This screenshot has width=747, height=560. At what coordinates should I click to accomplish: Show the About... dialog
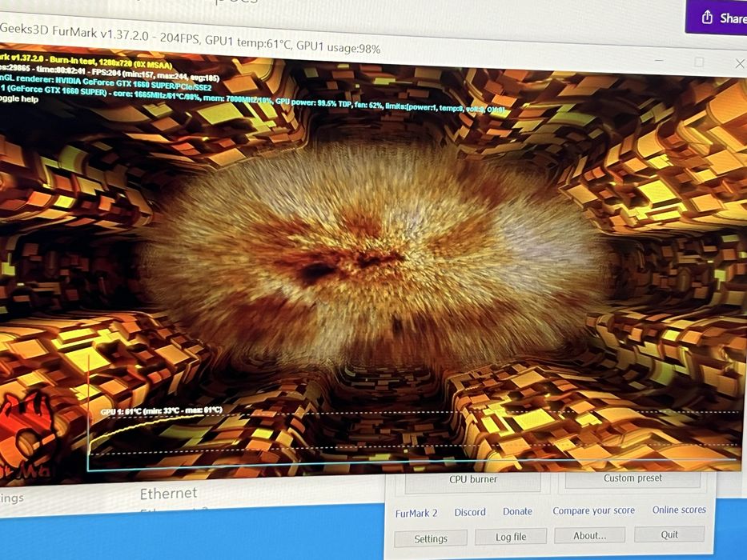pyautogui.click(x=590, y=535)
